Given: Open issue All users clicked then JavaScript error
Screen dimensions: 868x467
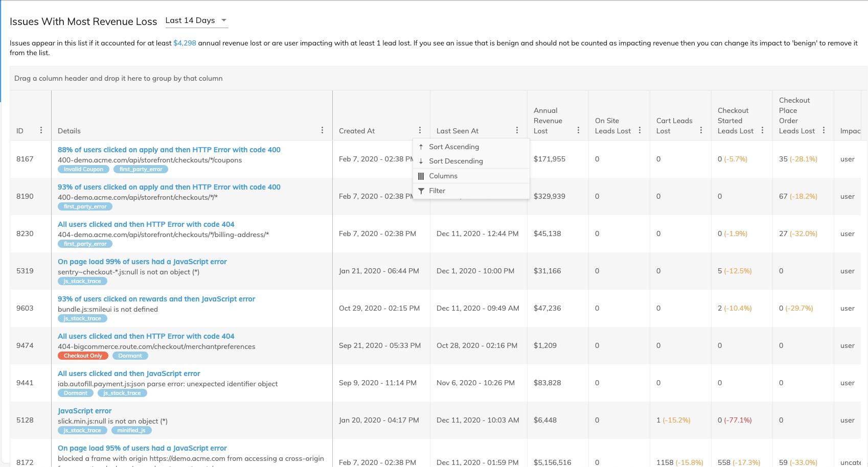Looking at the screenshot, I should pos(129,373).
